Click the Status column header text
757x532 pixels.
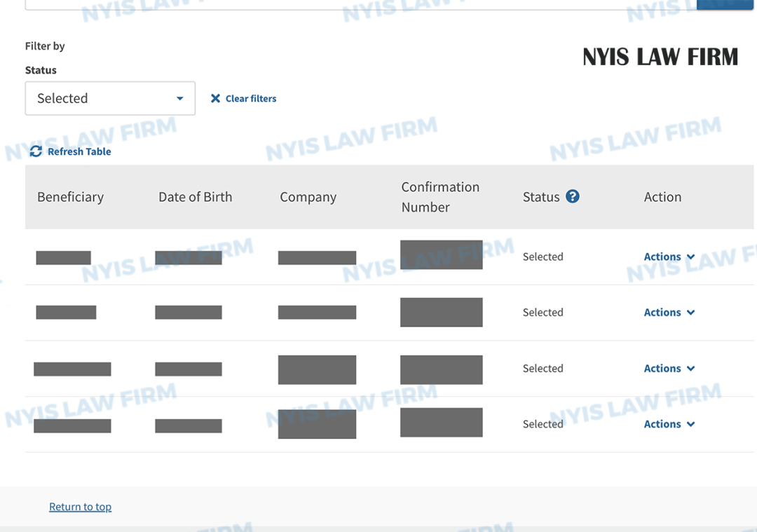pos(541,197)
